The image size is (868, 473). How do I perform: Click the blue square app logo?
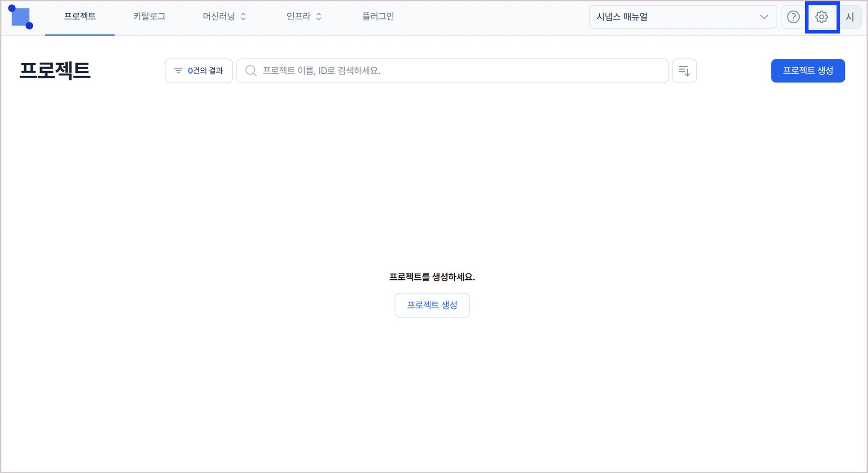coord(20,17)
